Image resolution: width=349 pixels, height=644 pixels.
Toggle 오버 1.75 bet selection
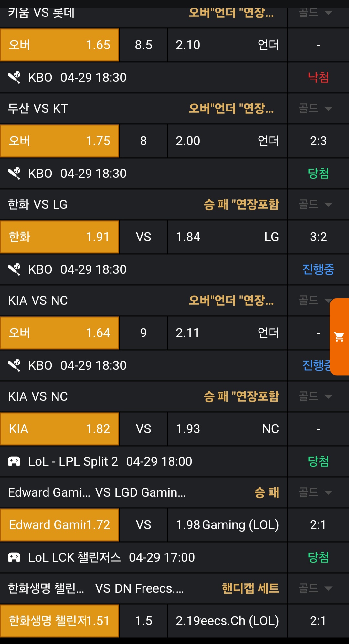(60, 141)
